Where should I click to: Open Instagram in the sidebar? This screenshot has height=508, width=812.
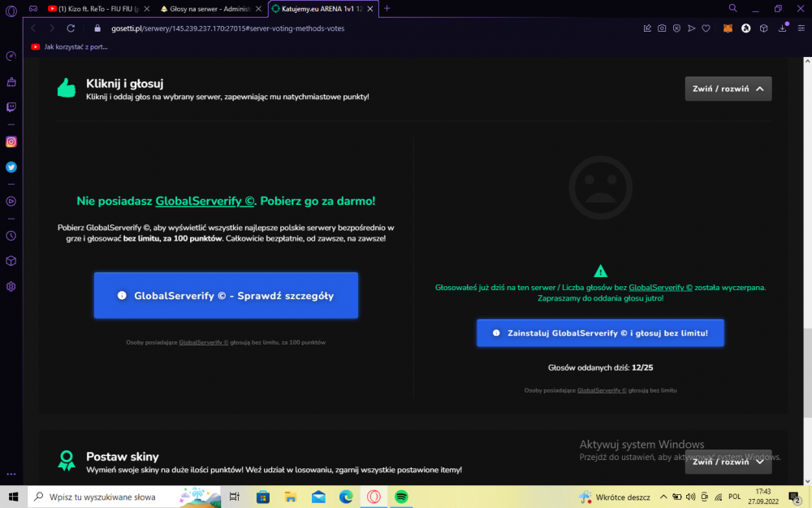(11, 141)
